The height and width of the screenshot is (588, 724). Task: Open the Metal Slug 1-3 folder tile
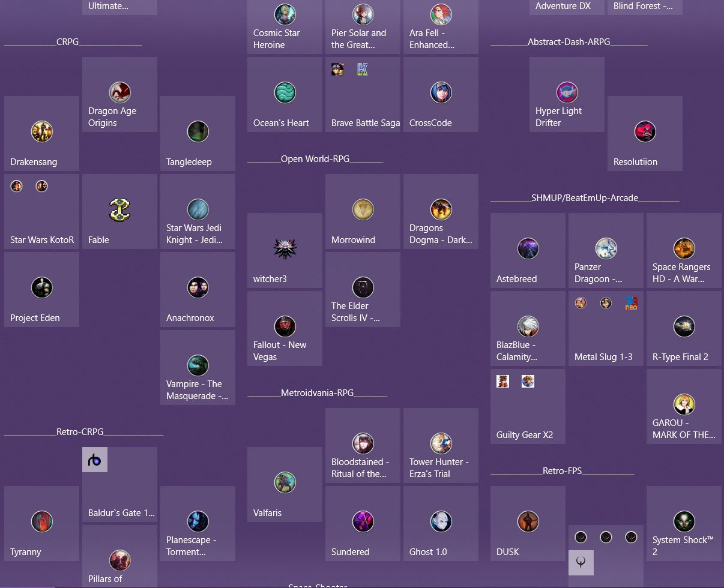pyautogui.click(x=606, y=328)
